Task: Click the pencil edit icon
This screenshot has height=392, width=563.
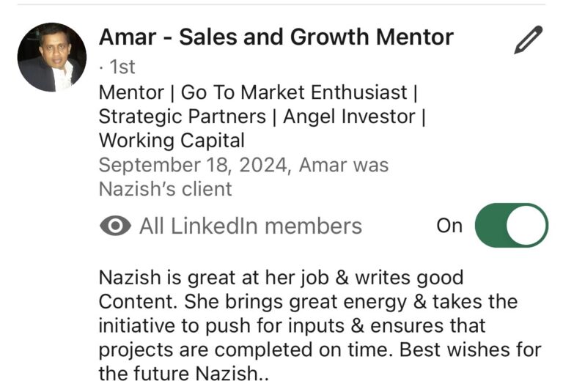Action: pos(528,40)
